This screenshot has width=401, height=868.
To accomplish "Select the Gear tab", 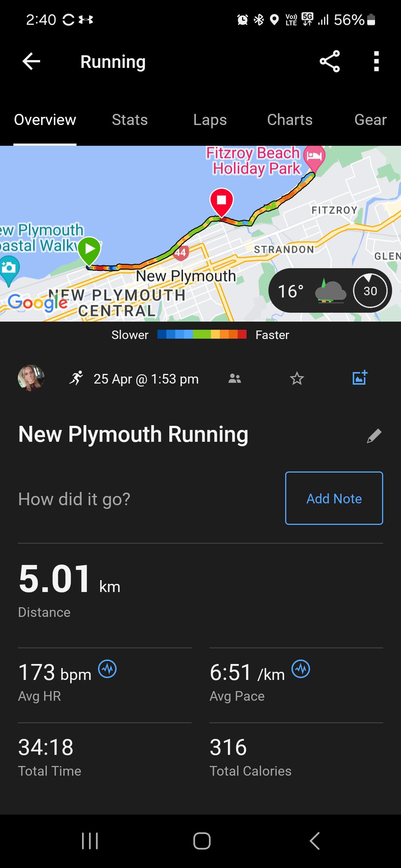I will click(370, 120).
